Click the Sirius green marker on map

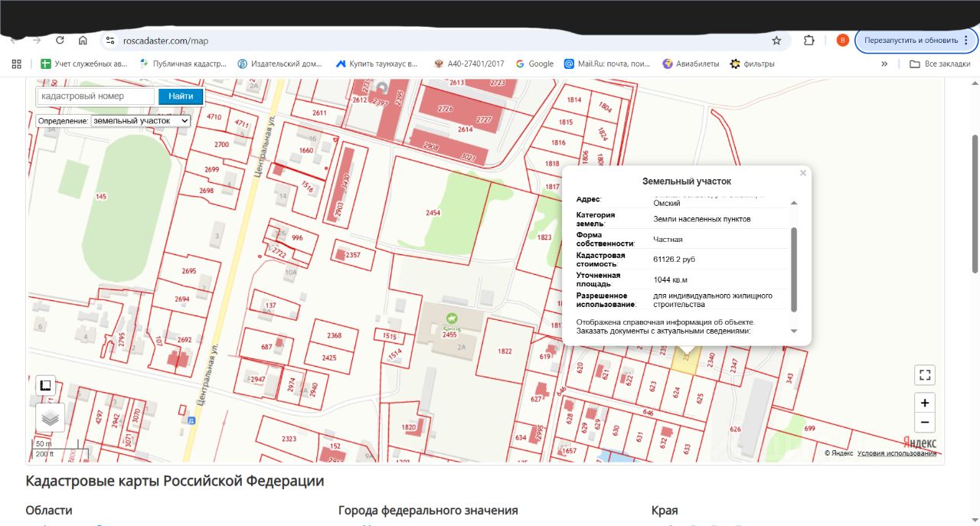pyautogui.click(x=450, y=319)
